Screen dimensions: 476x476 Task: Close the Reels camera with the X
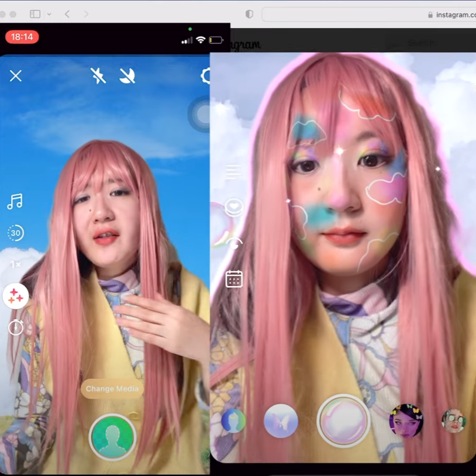[x=16, y=75]
